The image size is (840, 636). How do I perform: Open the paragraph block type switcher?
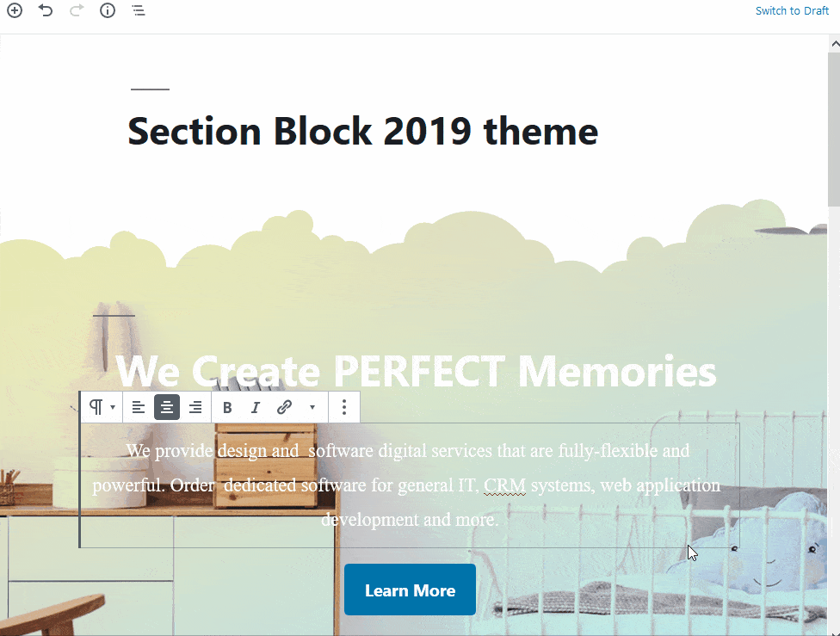(102, 407)
